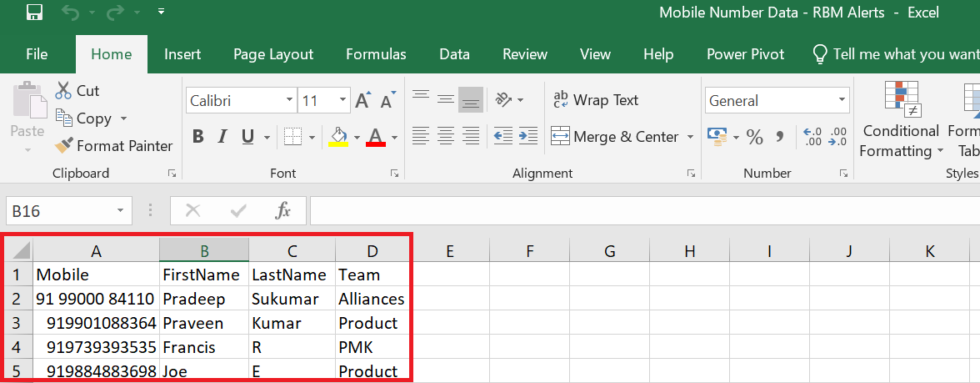Click the Format Painter brush icon
This screenshot has height=383, width=980.
click(63, 146)
